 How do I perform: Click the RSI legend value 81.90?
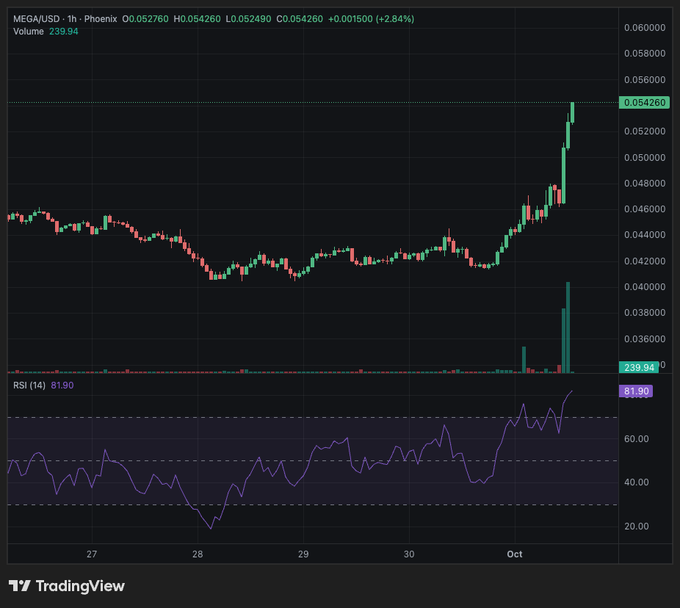pos(62,385)
